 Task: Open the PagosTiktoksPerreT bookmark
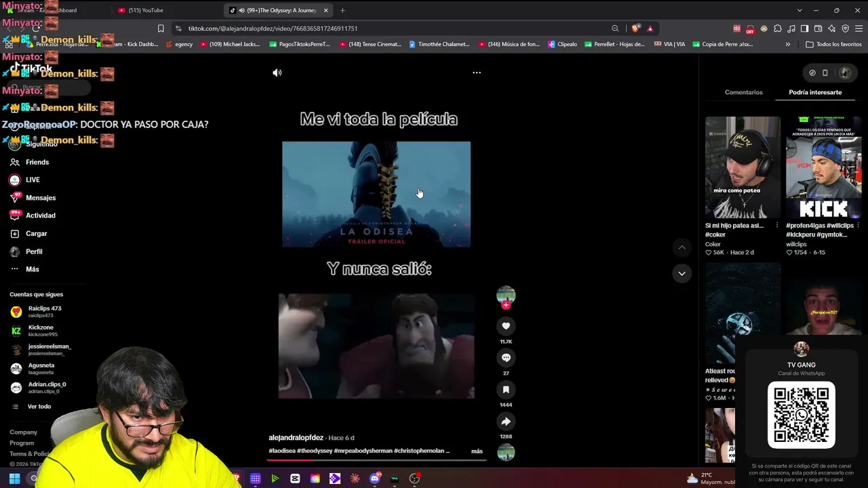300,44
